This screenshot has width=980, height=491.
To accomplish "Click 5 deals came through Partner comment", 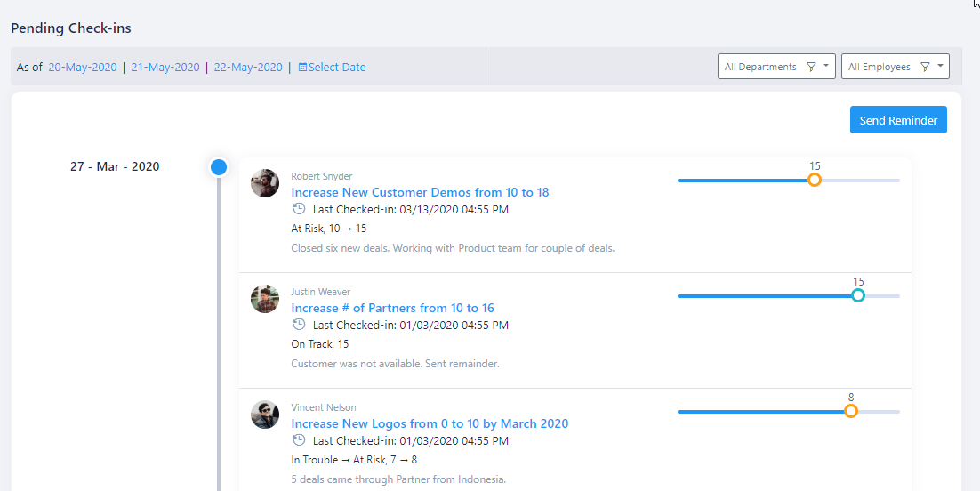I will [x=398, y=479].
